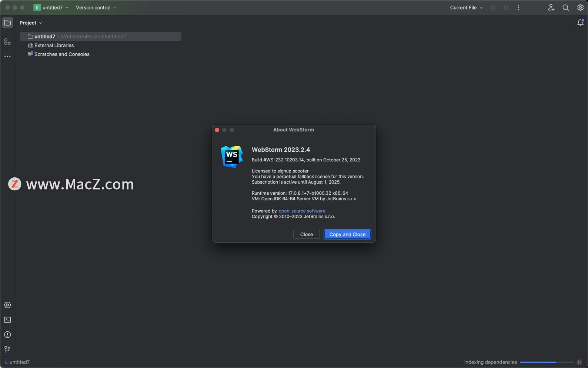
Task: Open IDE settings gear icon
Action: [580, 7]
